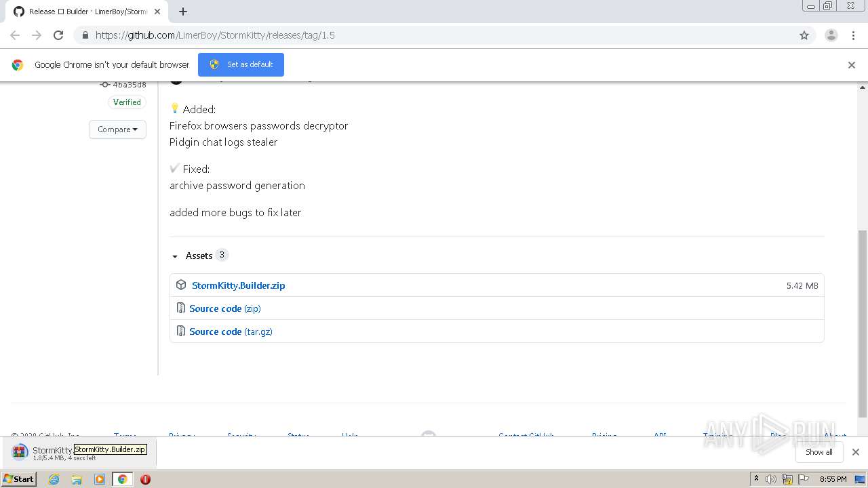The image size is (868, 488).
Task: Download Source code (tar.gz)
Action: click(231, 331)
